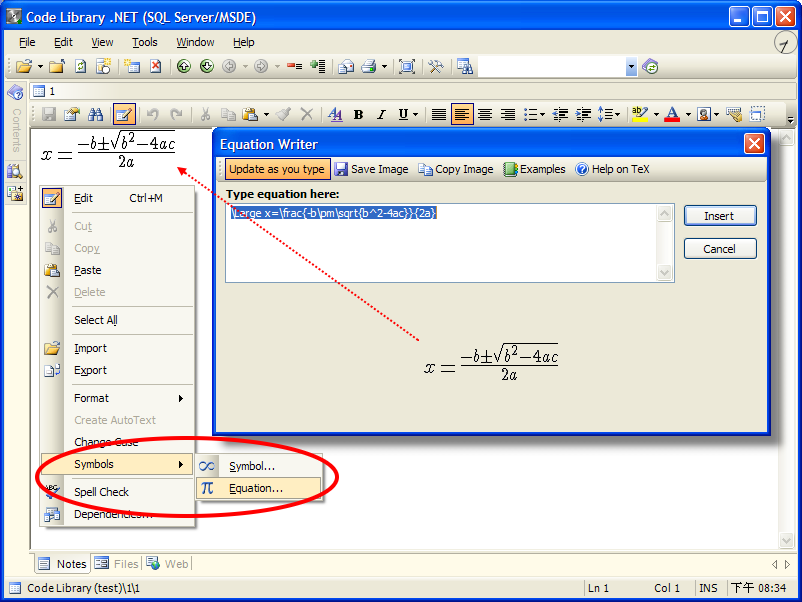
Task: Click the print icon in the main toolbar
Action: tap(369, 66)
